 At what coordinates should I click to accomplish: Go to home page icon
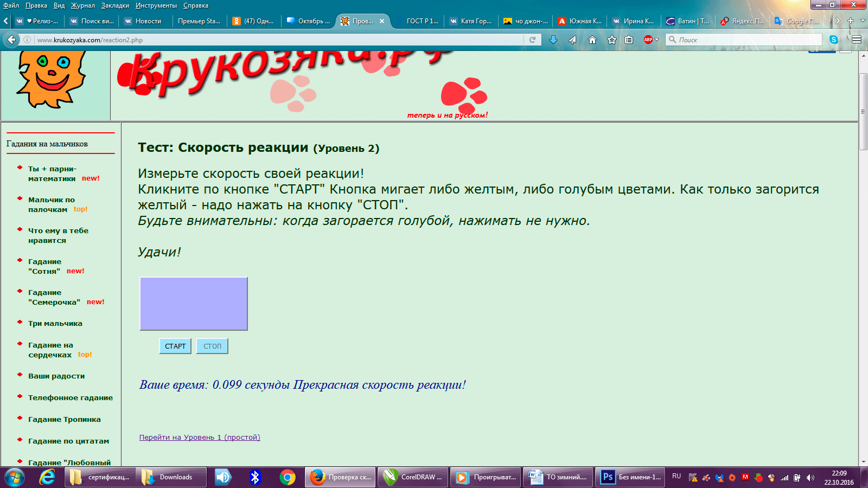coord(592,40)
